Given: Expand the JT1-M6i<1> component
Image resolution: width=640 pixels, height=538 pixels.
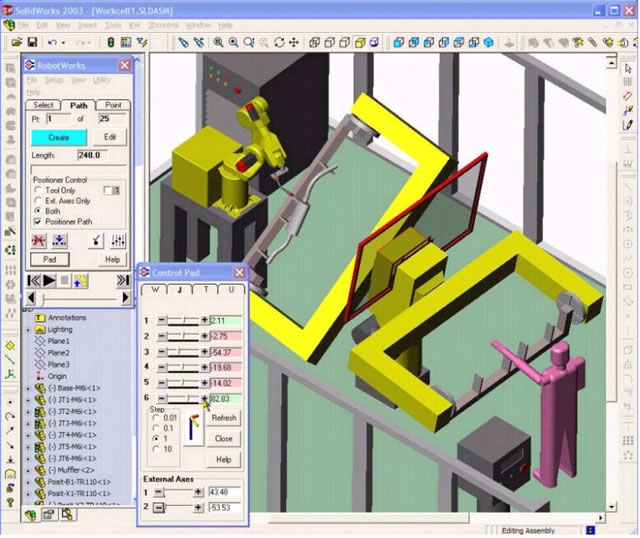Looking at the screenshot, I should click(28, 400).
